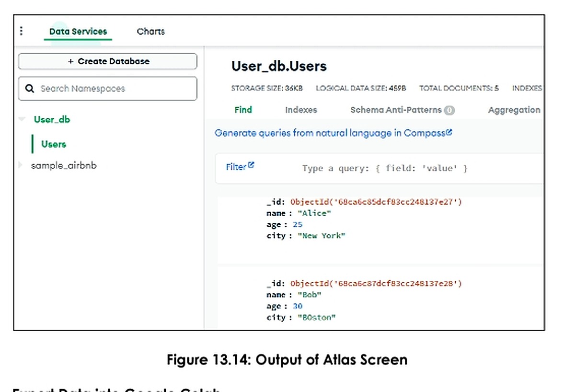Open Generate queries from natural language link
575x392 pixels.
click(330, 133)
